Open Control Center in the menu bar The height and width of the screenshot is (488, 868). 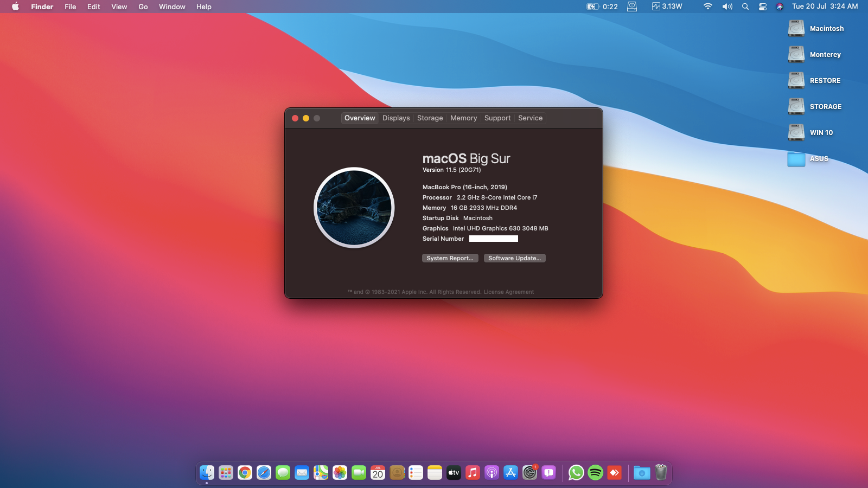coord(763,7)
